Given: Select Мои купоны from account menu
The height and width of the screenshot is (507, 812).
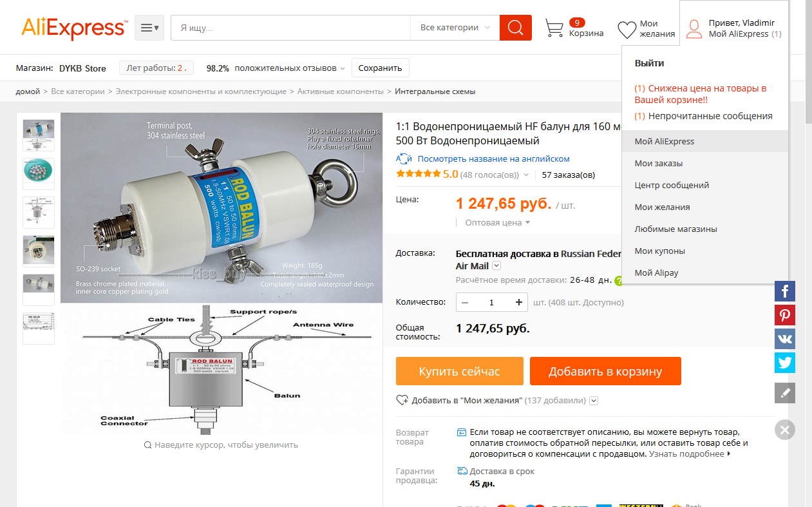Looking at the screenshot, I should coord(660,251).
